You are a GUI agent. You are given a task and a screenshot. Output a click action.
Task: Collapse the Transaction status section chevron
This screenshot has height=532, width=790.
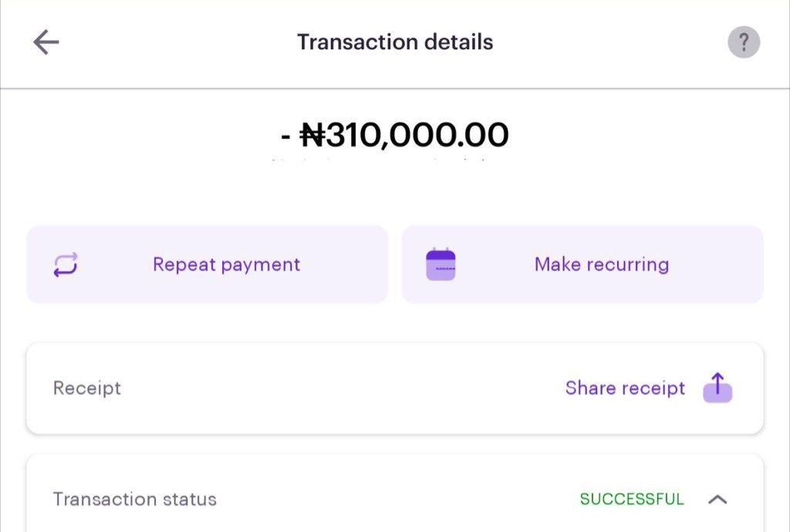(717, 500)
